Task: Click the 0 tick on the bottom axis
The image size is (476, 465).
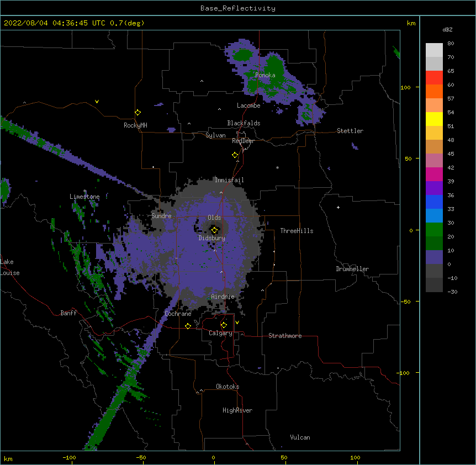Action: click(x=213, y=457)
